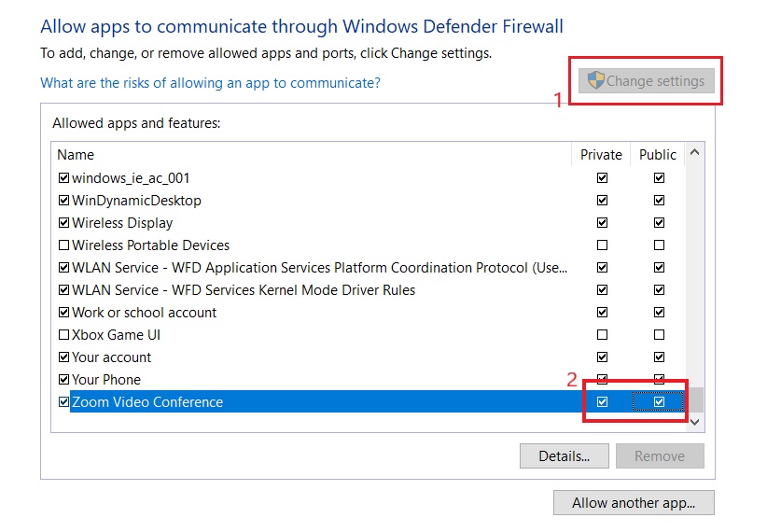Image resolution: width=767 pixels, height=532 pixels.
Task: Select the Wireless Display entry
Action: 122,223
